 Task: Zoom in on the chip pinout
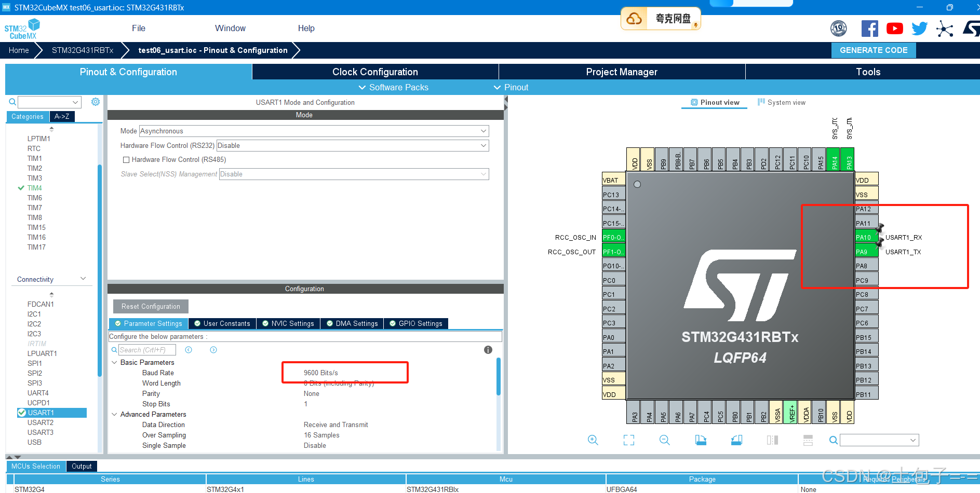[593, 440]
